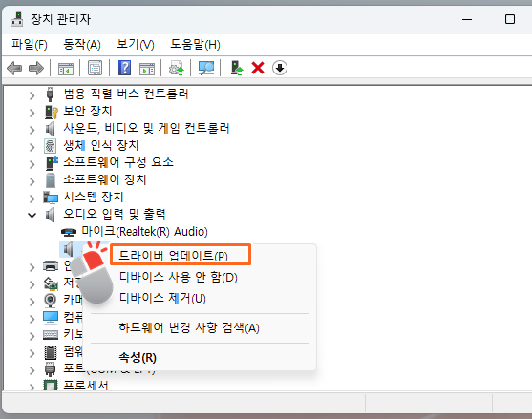Select the 프로세서 tree row
This screenshot has height=419, width=532.
(x=86, y=385)
